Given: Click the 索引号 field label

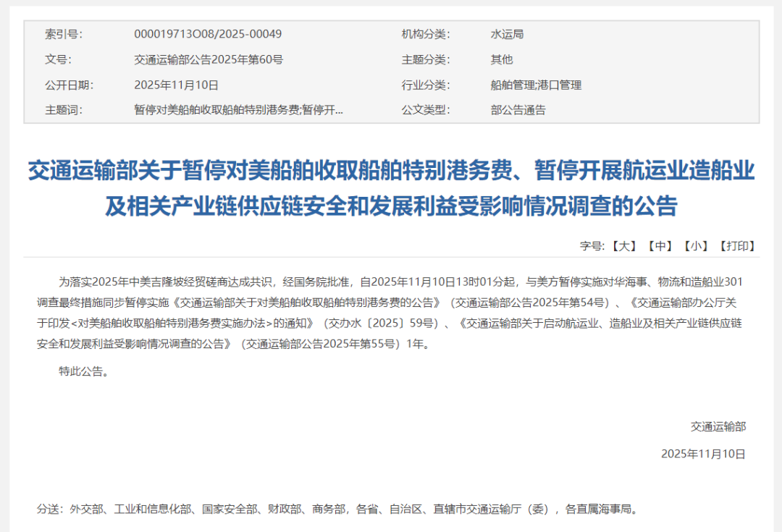Looking at the screenshot, I should 63,34.
